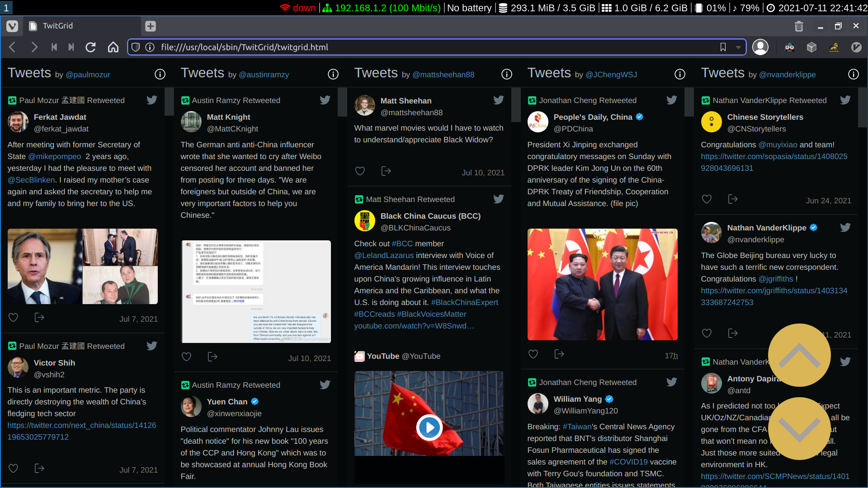Show site info icon in address bar
The height and width of the screenshot is (488, 868).
pyautogui.click(x=150, y=47)
